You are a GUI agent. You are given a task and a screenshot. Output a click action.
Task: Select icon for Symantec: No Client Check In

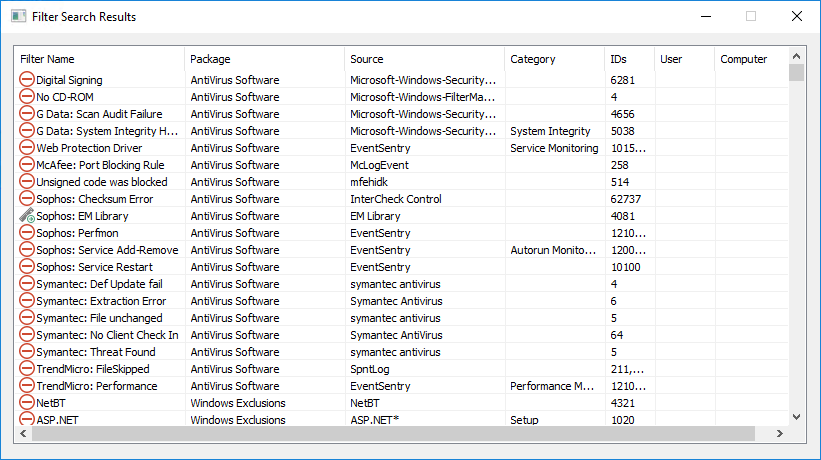pyautogui.click(x=27, y=334)
